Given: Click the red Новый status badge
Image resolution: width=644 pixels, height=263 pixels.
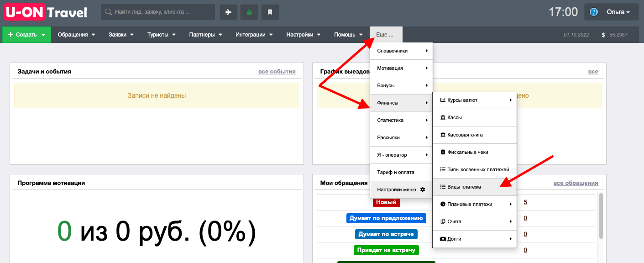Looking at the screenshot, I should [386, 202].
